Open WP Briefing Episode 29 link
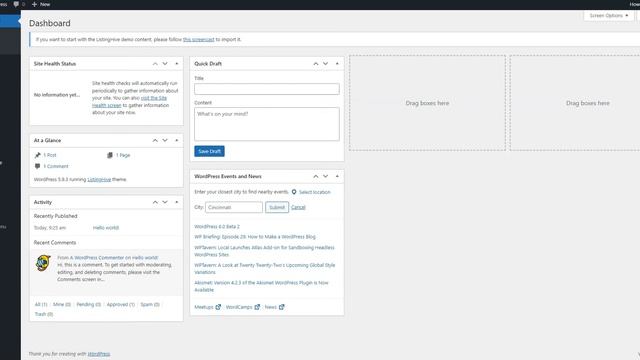The height and width of the screenshot is (360, 640). pyautogui.click(x=255, y=237)
